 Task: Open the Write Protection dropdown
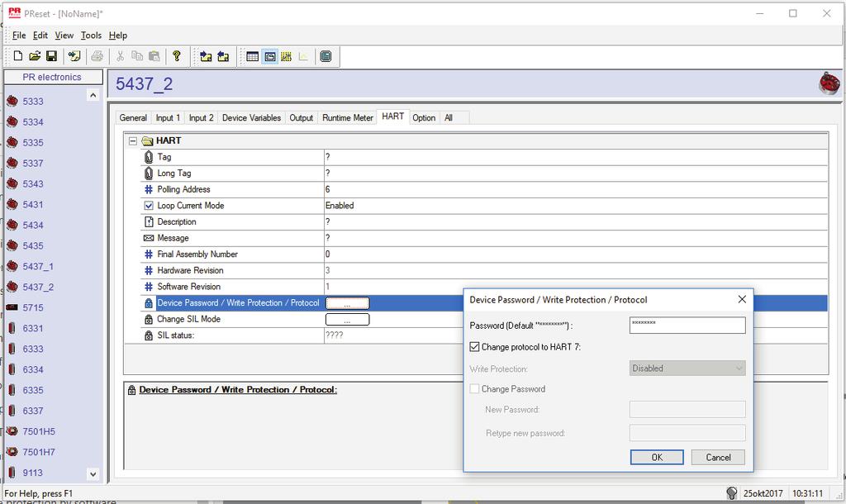[687, 368]
